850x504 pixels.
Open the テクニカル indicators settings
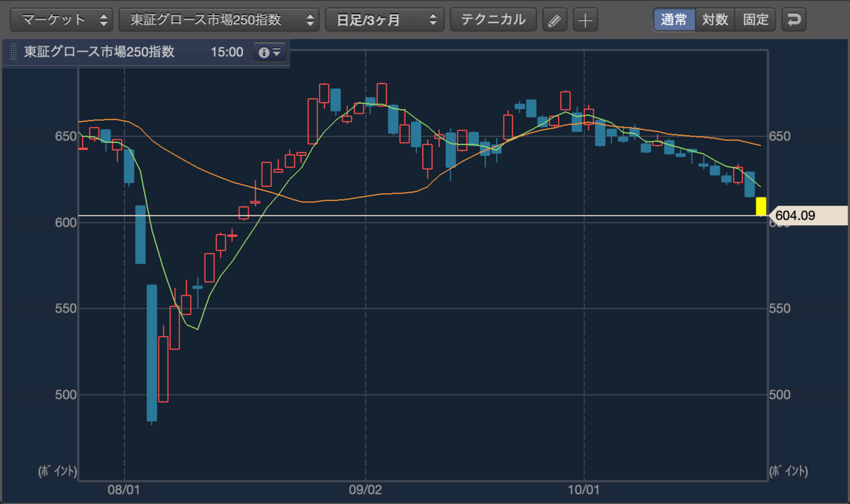(494, 20)
